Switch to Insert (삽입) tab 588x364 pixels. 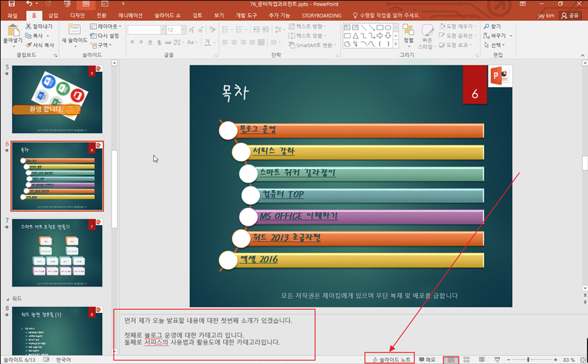pyautogui.click(x=53, y=15)
